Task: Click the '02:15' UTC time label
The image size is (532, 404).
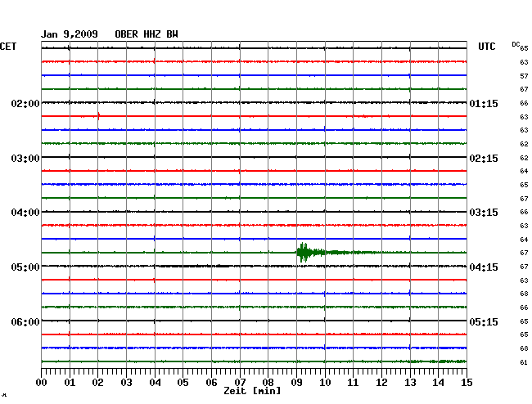Action: coord(484,159)
